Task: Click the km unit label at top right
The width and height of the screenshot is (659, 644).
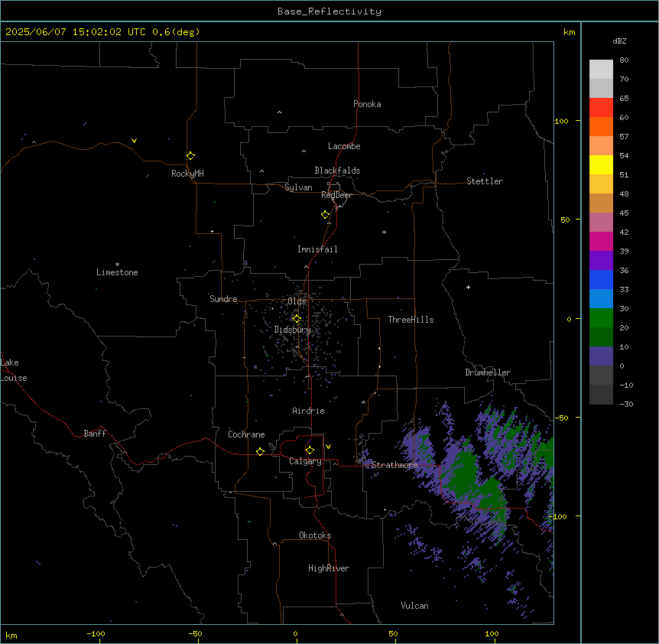Action: [569, 32]
